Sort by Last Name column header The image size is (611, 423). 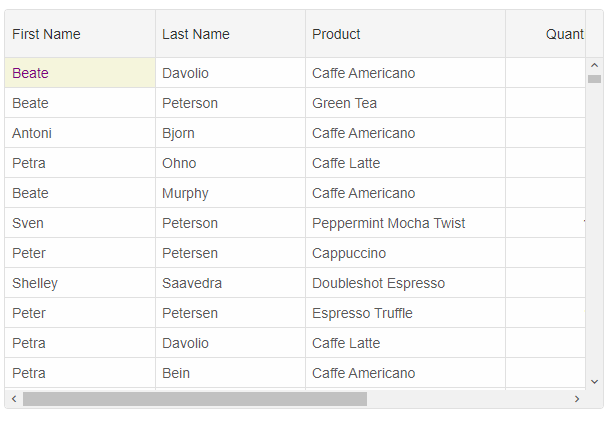[230, 34]
